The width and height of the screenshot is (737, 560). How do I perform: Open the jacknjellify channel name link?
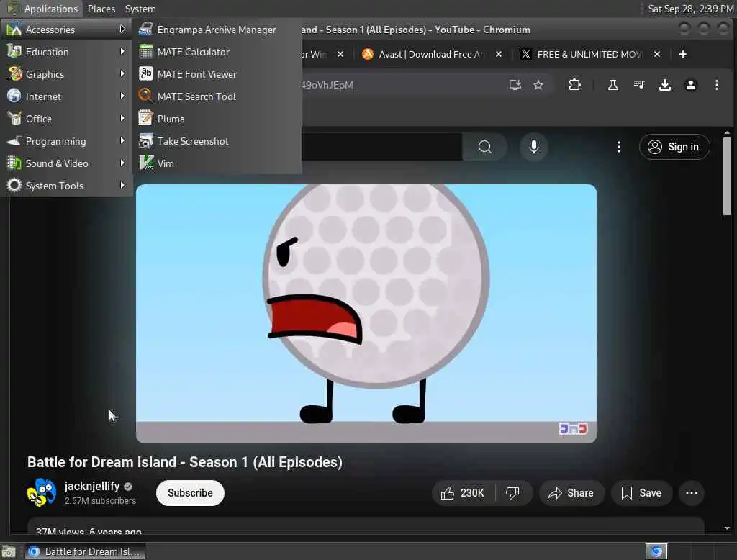91,486
